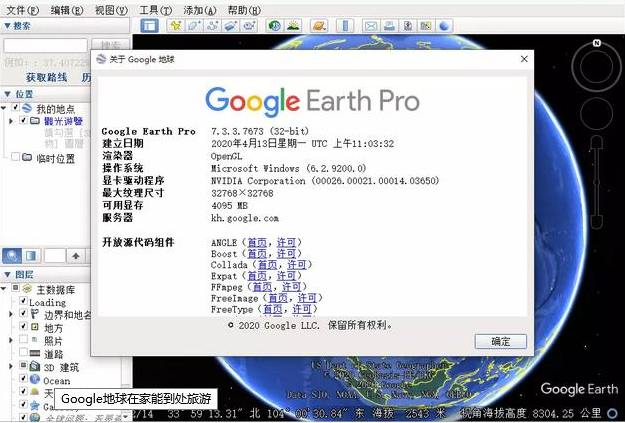Click the yellow pushpin Add Placemark icon
The height and width of the screenshot is (423, 625).
click(175, 26)
